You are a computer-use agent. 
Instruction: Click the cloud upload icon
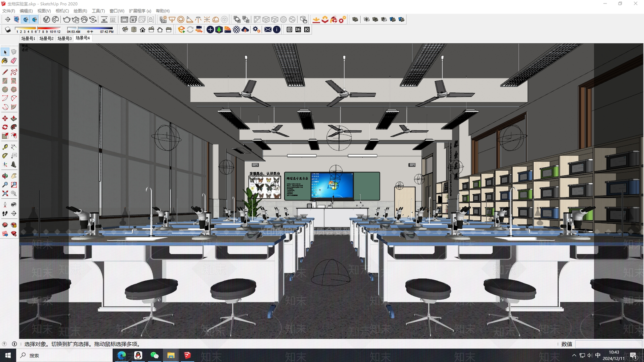245,30
